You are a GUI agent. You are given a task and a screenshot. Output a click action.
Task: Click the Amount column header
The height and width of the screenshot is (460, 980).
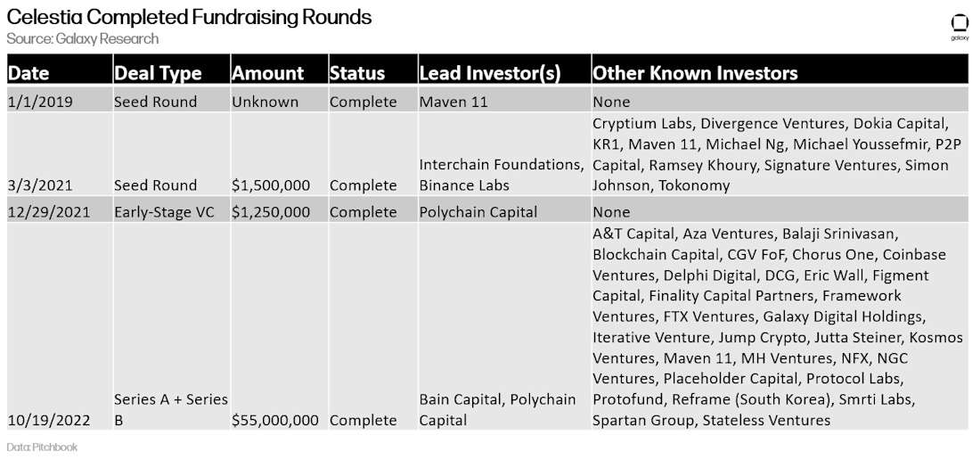pos(267,73)
